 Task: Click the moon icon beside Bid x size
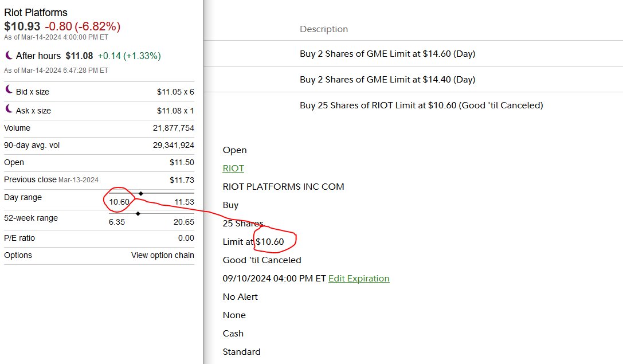[x=9, y=90]
